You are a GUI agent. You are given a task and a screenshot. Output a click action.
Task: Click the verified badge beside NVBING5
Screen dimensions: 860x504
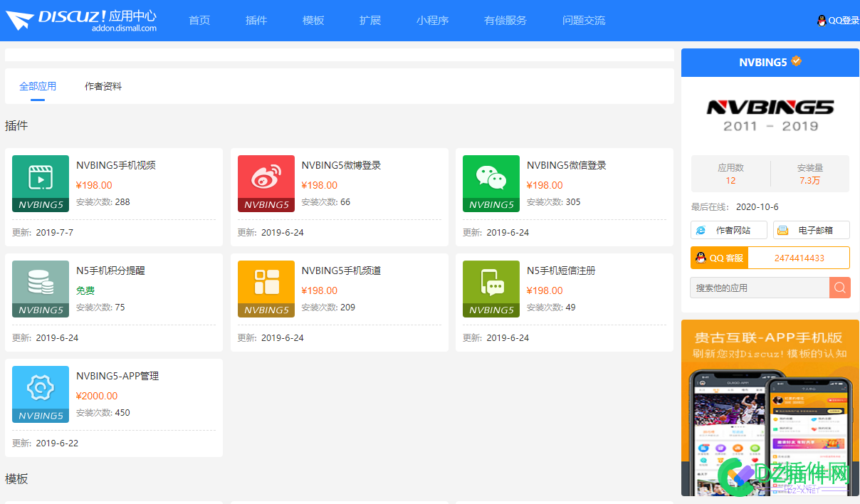[x=797, y=61]
